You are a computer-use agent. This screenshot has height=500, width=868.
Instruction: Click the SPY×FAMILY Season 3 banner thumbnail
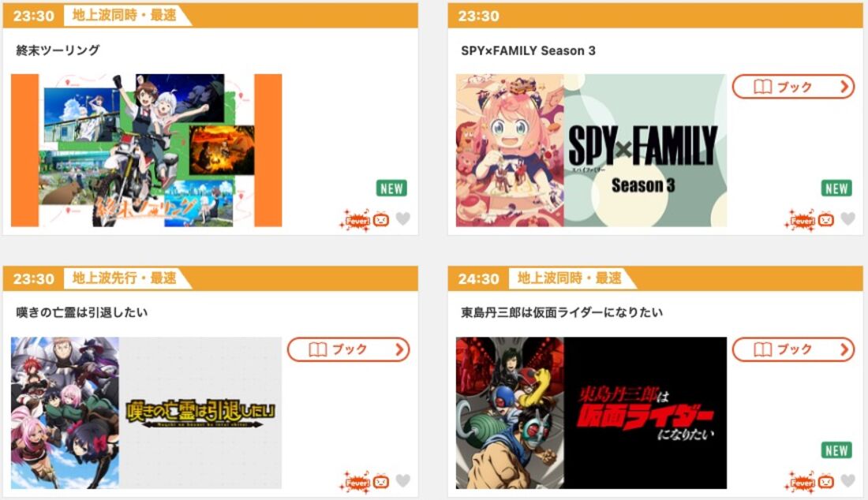coord(591,151)
